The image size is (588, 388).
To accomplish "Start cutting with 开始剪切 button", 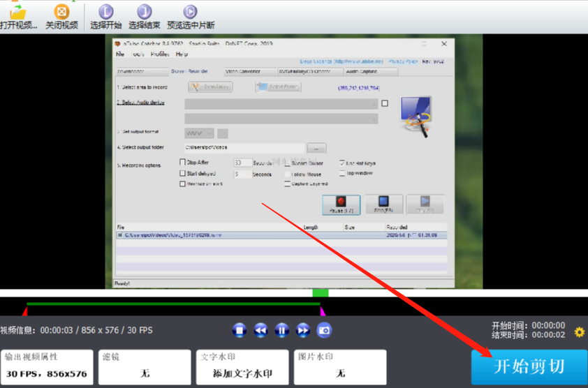I will (x=529, y=366).
